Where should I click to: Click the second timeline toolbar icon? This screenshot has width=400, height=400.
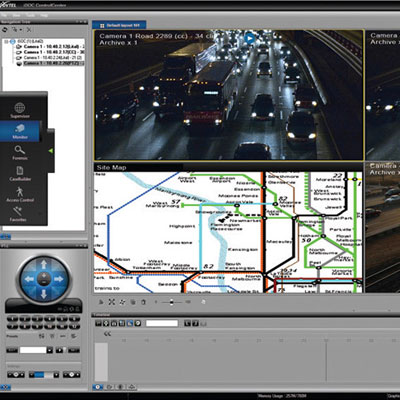click(106, 323)
